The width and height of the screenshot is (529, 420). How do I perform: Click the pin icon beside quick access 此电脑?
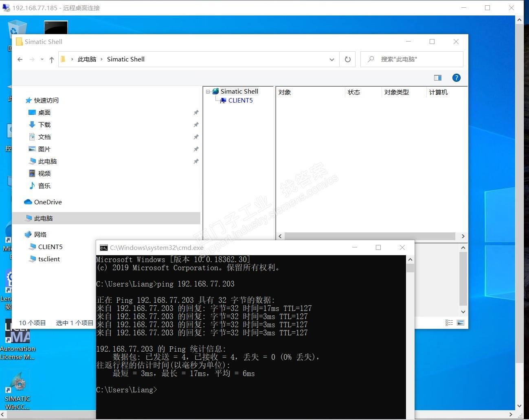[x=196, y=161]
